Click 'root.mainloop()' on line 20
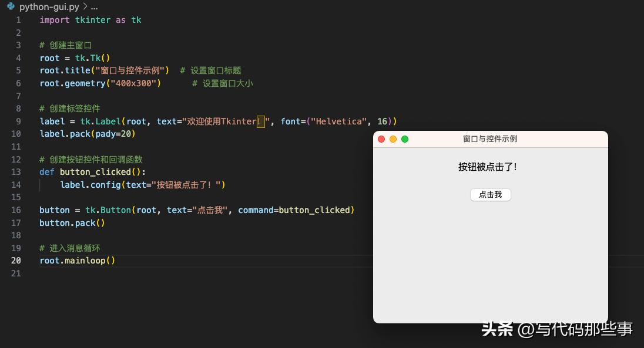Image resolution: width=644 pixels, height=348 pixels. tap(77, 261)
